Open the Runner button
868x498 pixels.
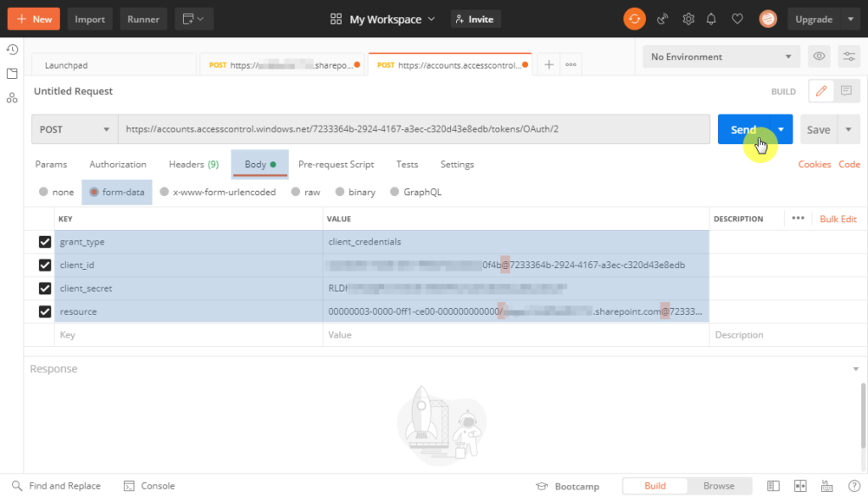(x=143, y=19)
